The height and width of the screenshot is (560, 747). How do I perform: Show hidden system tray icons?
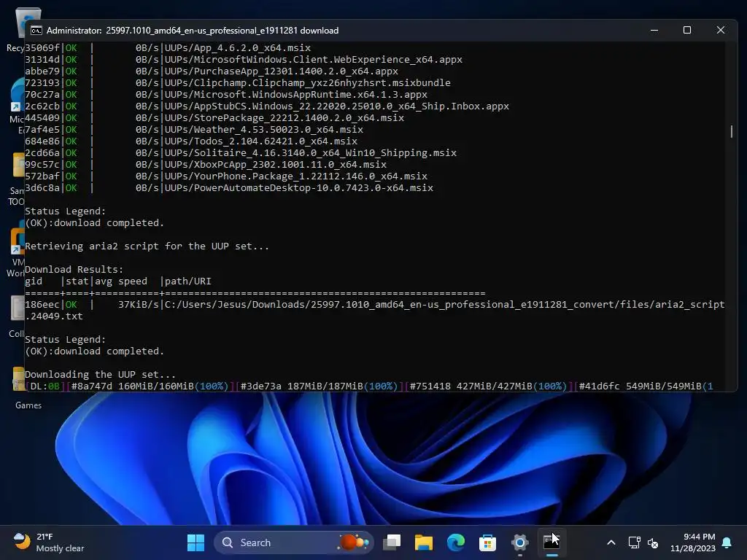coord(611,542)
